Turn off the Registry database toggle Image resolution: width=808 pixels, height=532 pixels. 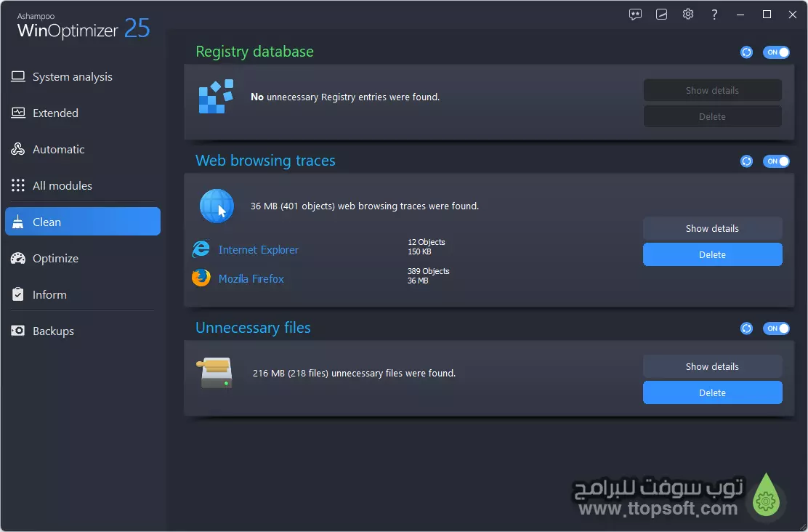click(x=776, y=52)
